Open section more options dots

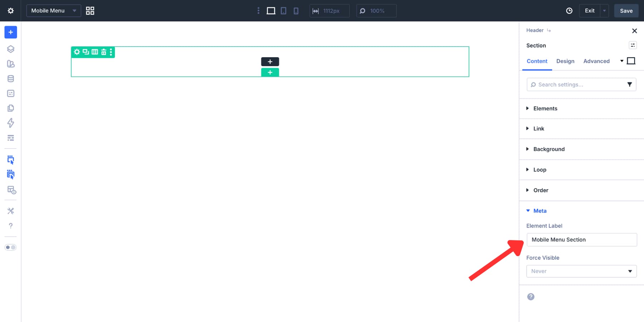point(111,52)
